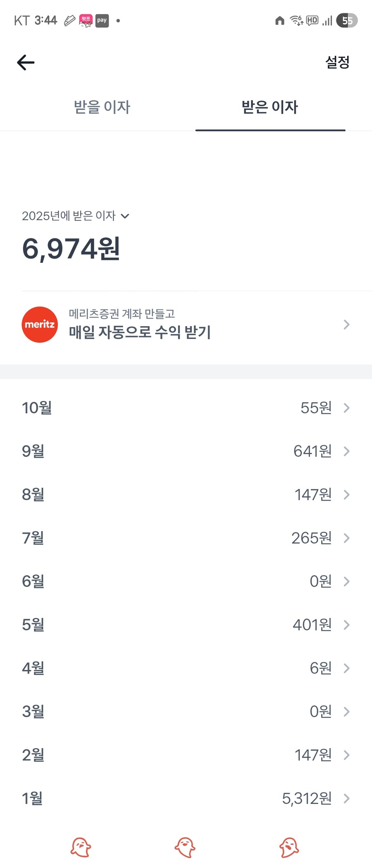Tap the right ghost mascot icon
The image size is (372, 868).
[x=289, y=847]
